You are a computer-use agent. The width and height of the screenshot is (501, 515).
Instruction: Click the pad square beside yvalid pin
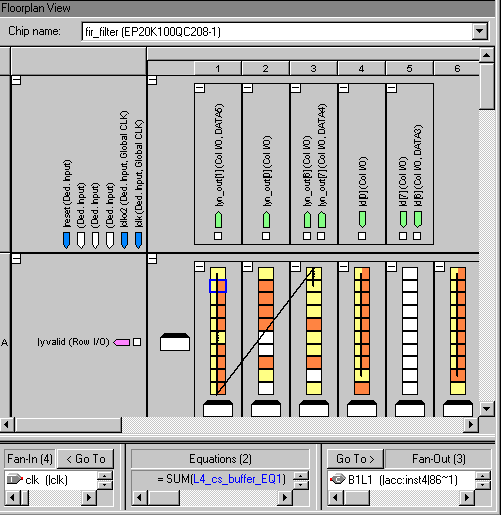[x=137, y=342]
